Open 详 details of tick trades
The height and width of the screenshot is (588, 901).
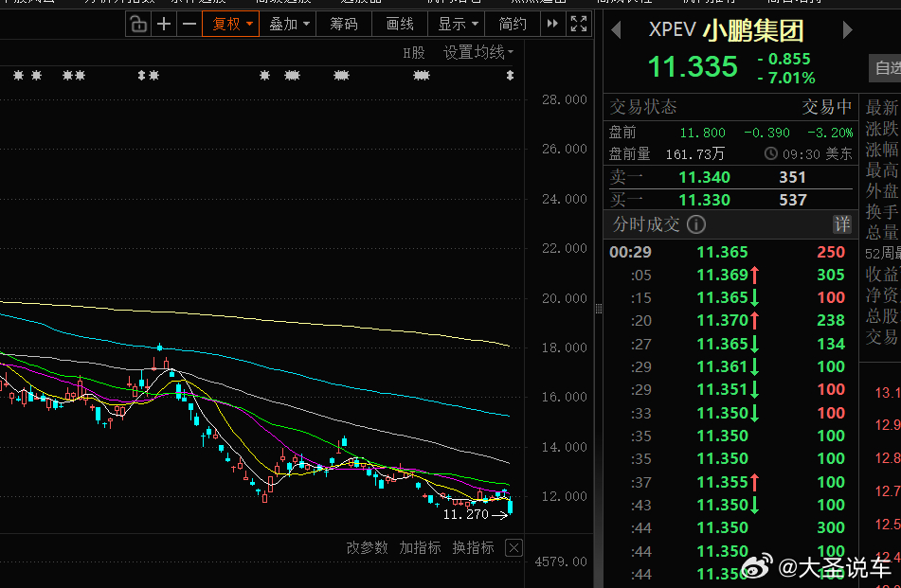click(x=842, y=224)
